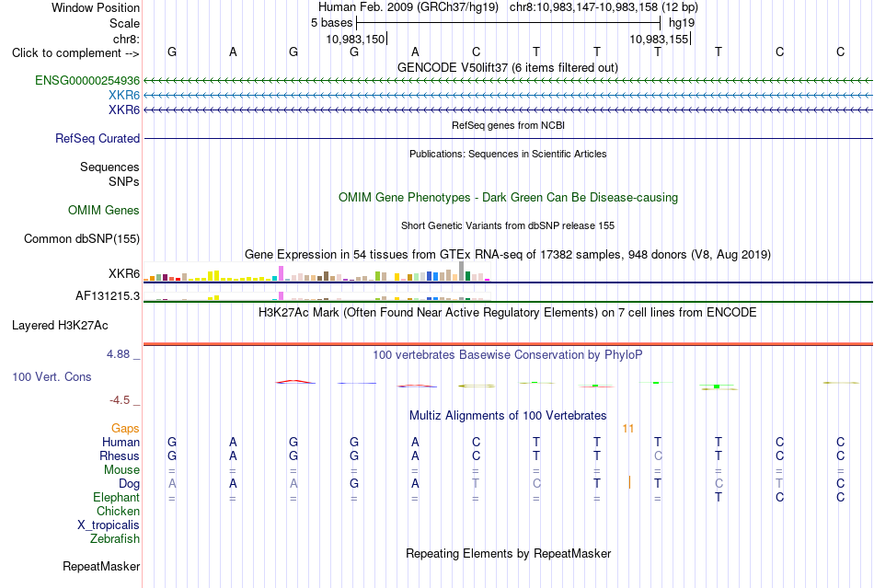Image resolution: width=874 pixels, height=588 pixels.
Task: Click the pink bar in AF131215.3 expression chart
Action: (281, 296)
